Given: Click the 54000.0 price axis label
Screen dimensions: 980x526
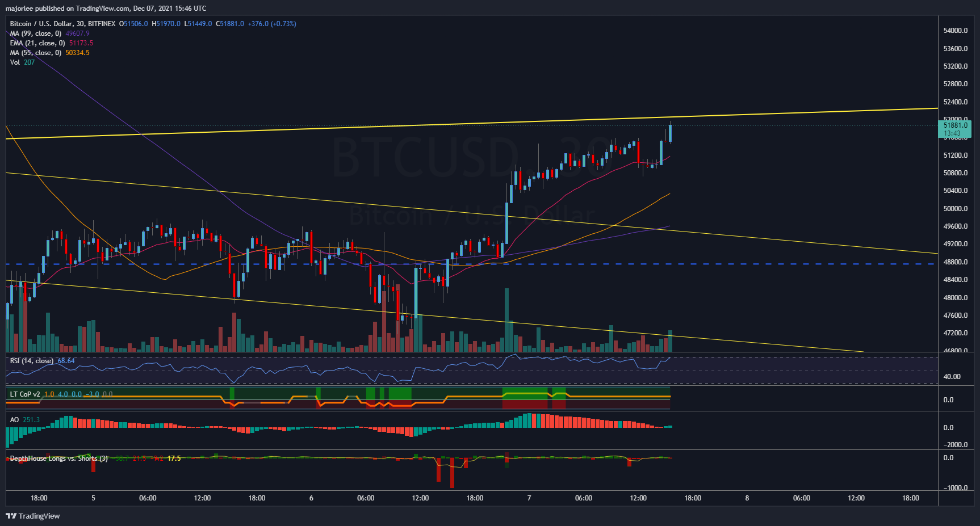Looking at the screenshot, I should pyautogui.click(x=956, y=31).
